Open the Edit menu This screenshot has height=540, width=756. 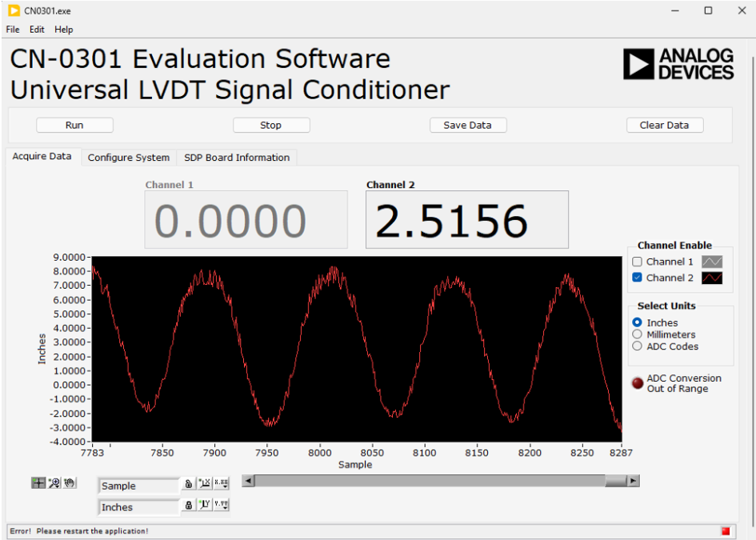(37, 30)
